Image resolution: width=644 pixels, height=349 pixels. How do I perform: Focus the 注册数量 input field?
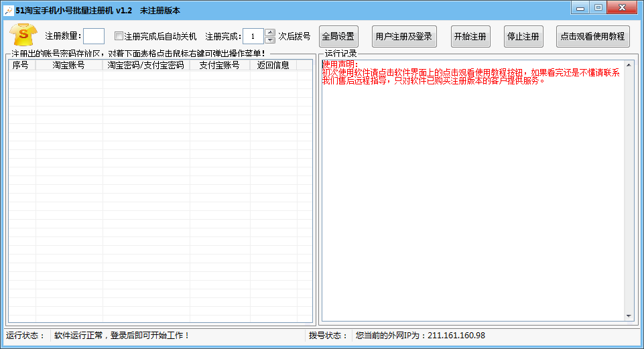click(x=94, y=36)
